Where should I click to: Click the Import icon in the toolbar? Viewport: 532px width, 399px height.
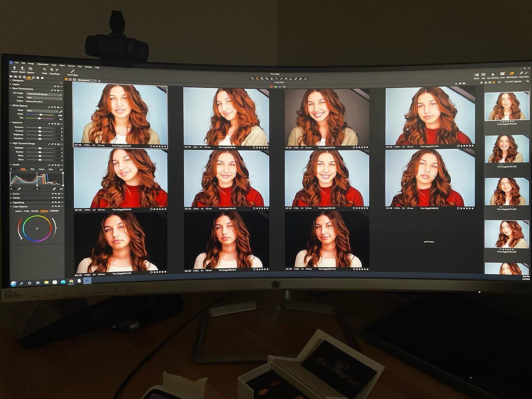14,68
